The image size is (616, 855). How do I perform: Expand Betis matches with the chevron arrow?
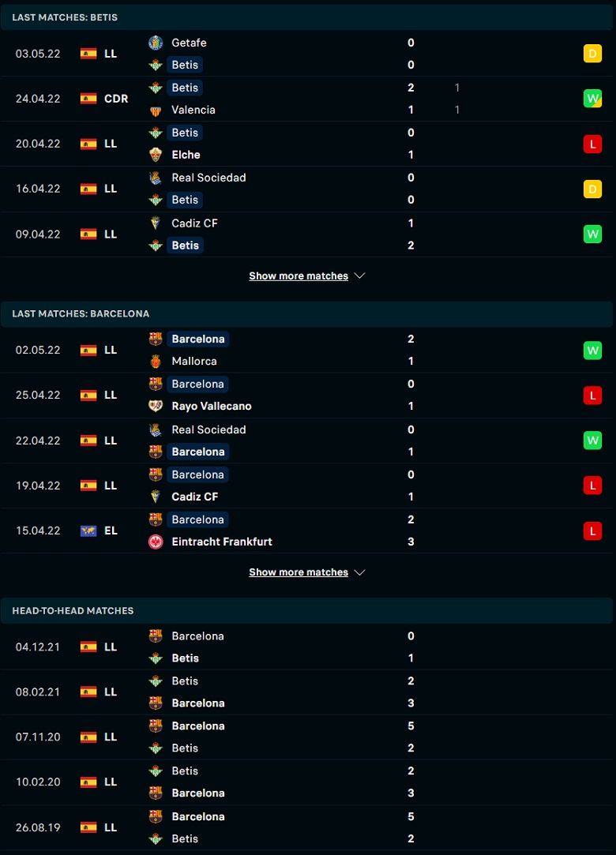359,276
